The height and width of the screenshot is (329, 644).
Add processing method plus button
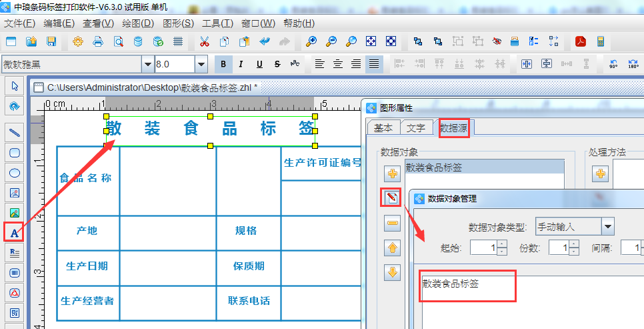point(601,174)
